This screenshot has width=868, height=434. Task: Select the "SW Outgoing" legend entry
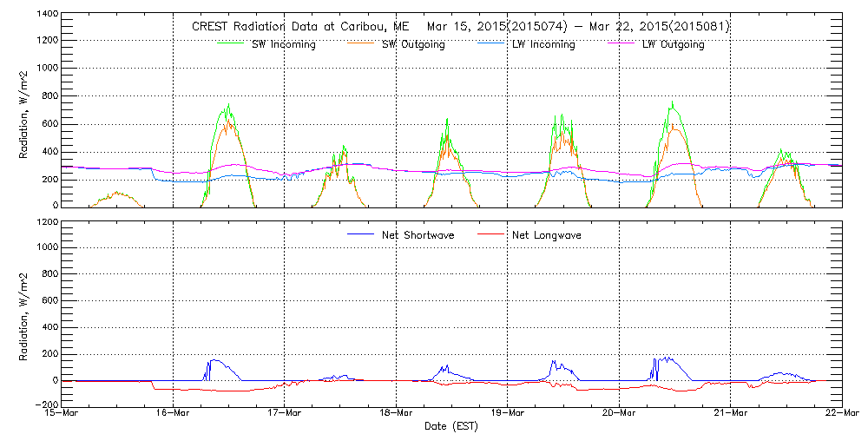point(413,45)
